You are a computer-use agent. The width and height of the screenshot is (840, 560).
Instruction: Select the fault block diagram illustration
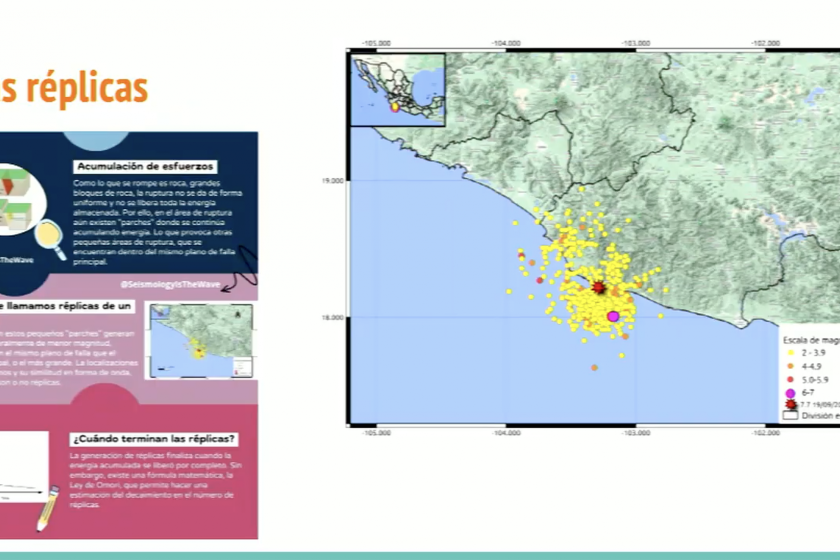click(x=17, y=198)
